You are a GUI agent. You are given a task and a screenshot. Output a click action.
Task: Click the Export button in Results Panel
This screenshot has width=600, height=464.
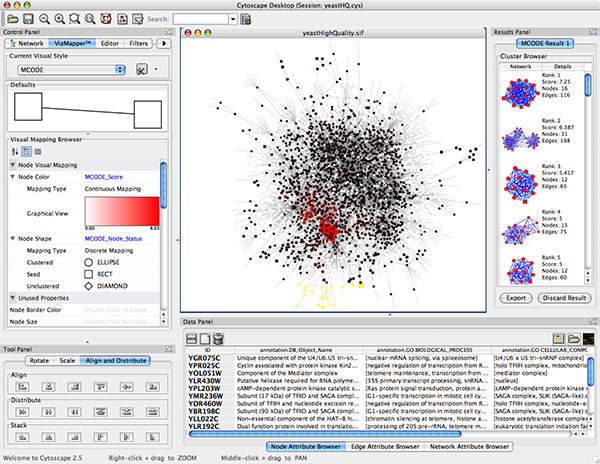point(518,298)
